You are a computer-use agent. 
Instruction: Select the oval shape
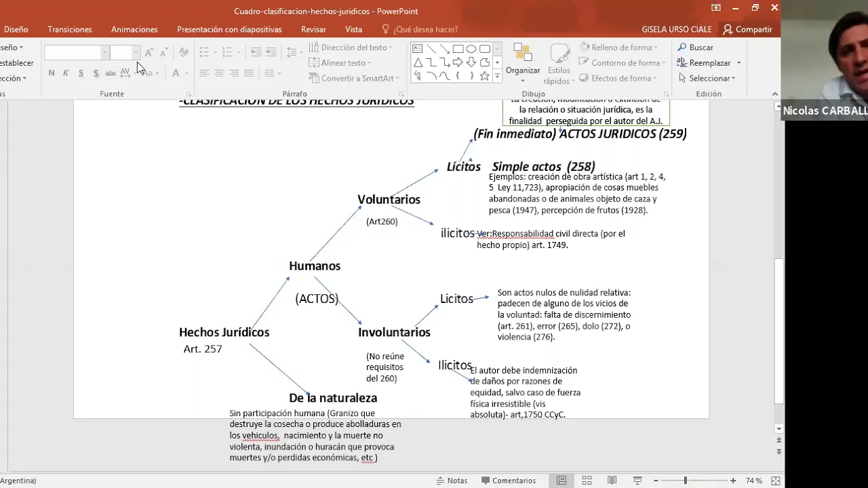(471, 49)
